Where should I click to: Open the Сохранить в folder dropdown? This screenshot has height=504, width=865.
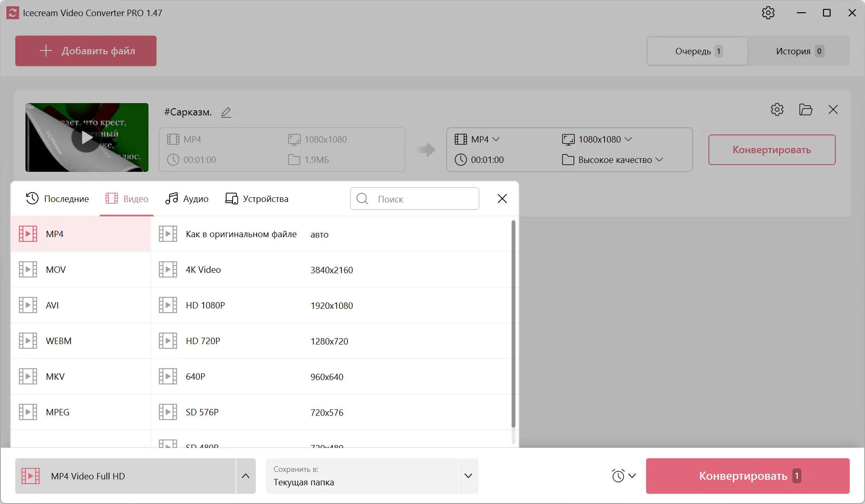[468, 476]
